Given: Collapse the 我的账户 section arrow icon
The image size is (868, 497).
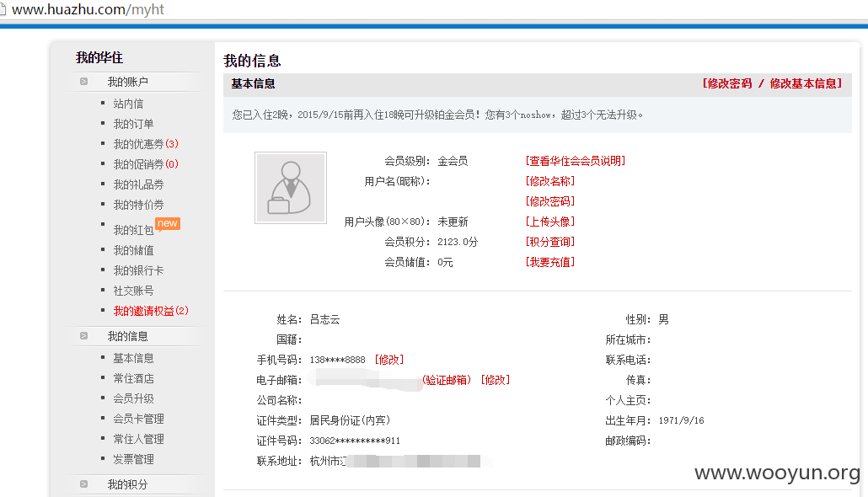Looking at the screenshot, I should [x=83, y=82].
